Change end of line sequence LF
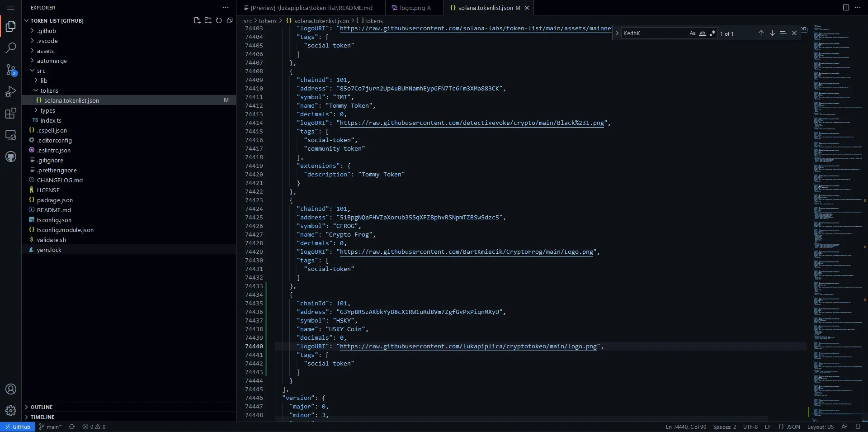Viewport: 868px width, 432px height. [768, 427]
